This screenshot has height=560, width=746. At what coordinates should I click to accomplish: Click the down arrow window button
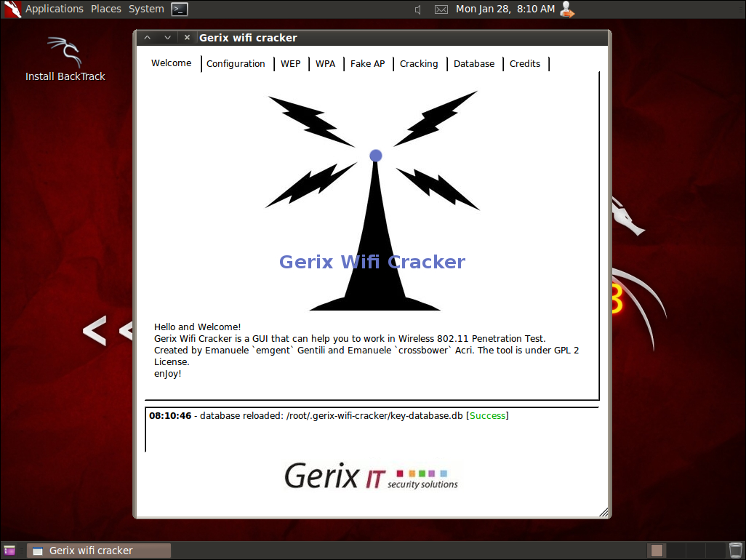pos(167,38)
